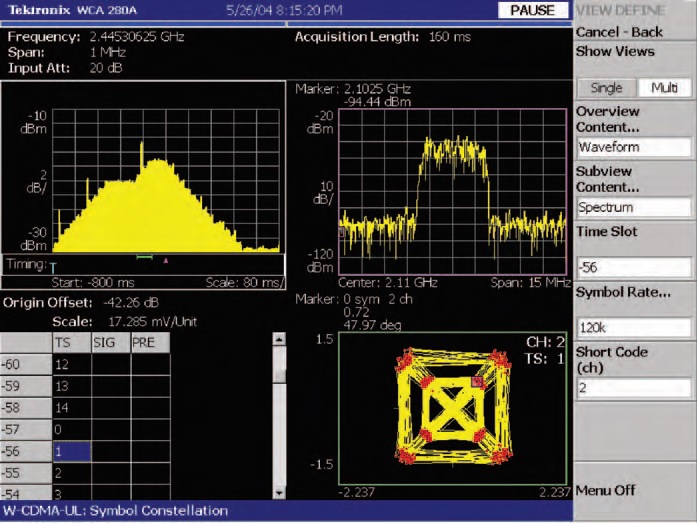Open Subview Content Spectrum selector
The image size is (697, 523).
(634, 208)
